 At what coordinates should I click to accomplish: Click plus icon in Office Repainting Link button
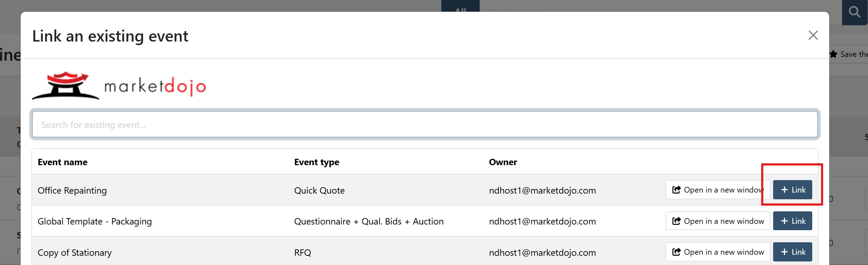click(785, 190)
